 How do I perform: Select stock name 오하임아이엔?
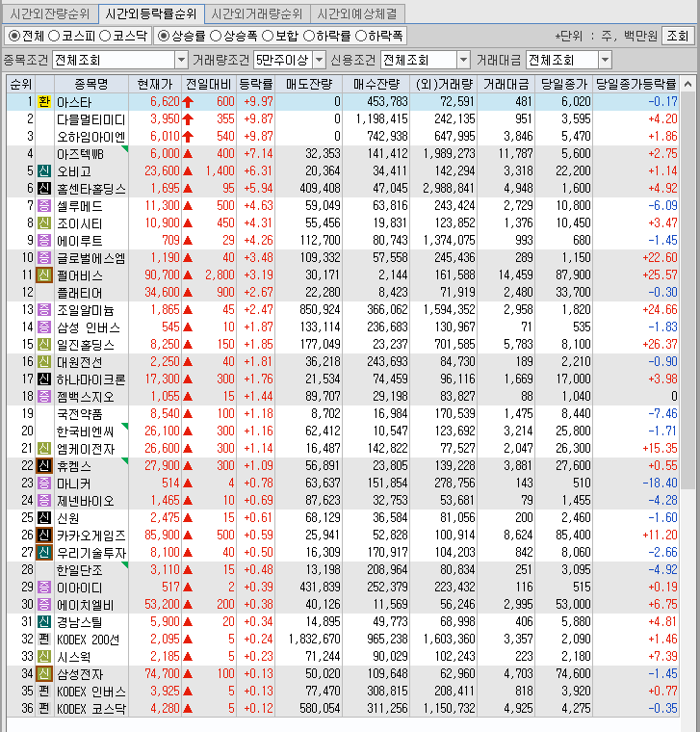tap(91, 137)
